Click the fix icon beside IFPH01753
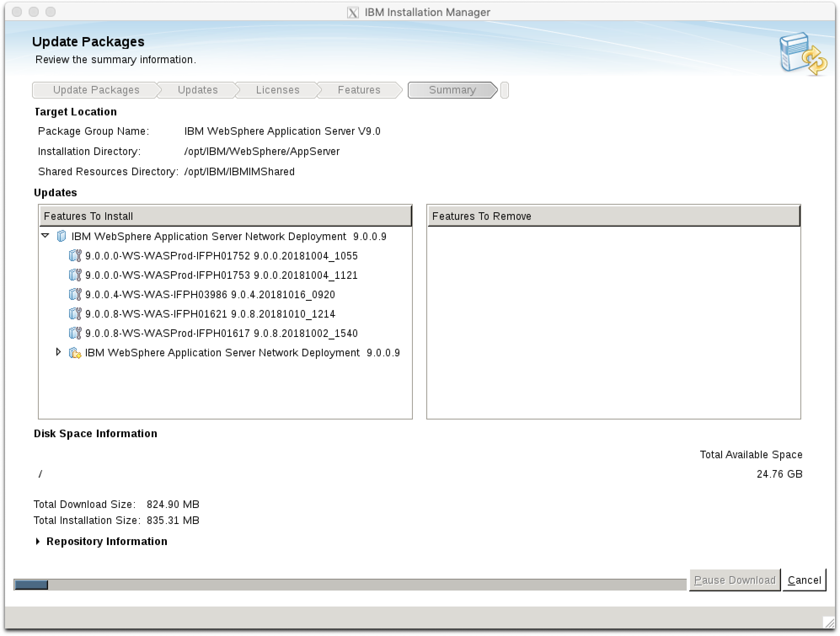 (x=75, y=275)
